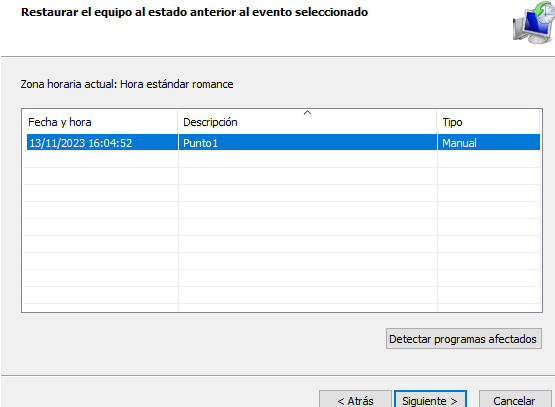
Task: Click the sort arrow above Descripción
Action: (308, 113)
